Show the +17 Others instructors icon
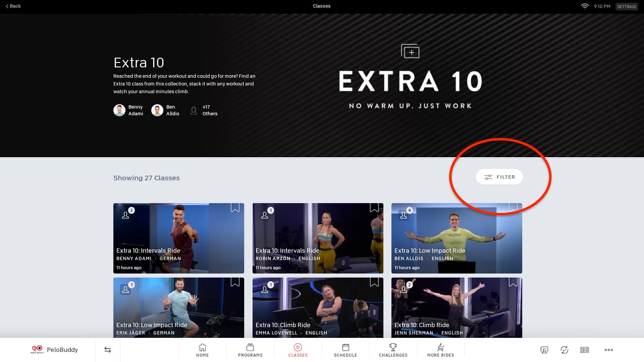 (x=194, y=110)
